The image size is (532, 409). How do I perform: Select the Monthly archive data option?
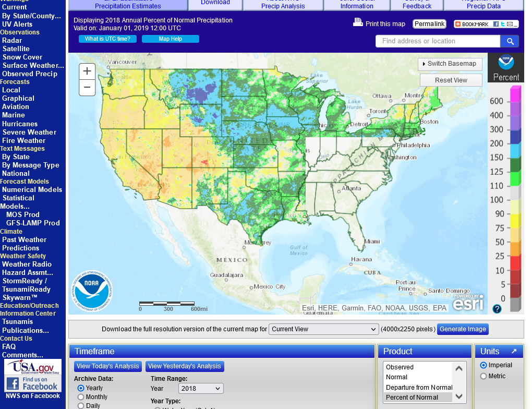click(81, 397)
